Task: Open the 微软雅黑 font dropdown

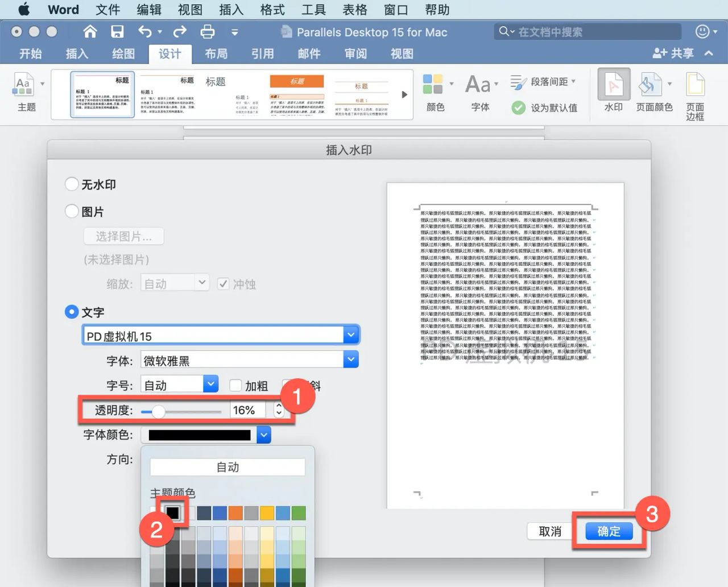Action: tap(351, 359)
